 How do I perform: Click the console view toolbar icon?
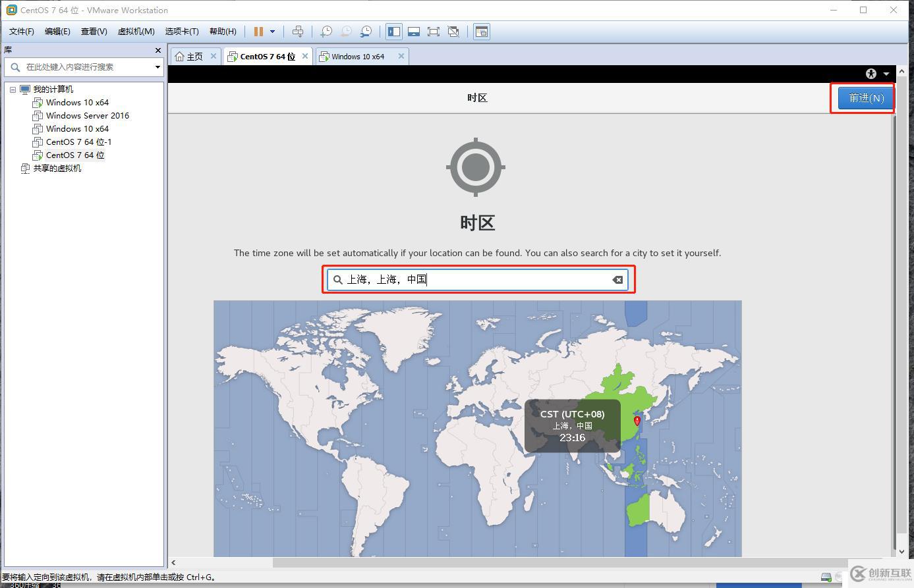[x=482, y=32]
